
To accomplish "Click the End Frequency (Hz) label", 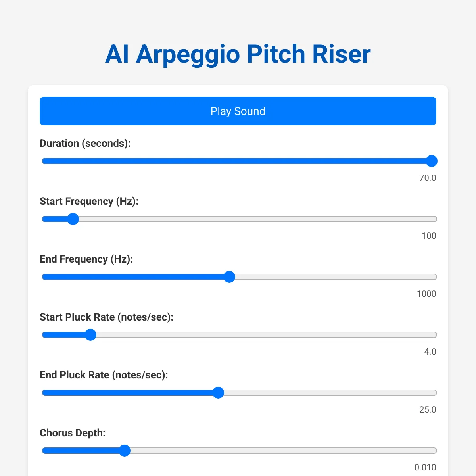I will click(86, 259).
